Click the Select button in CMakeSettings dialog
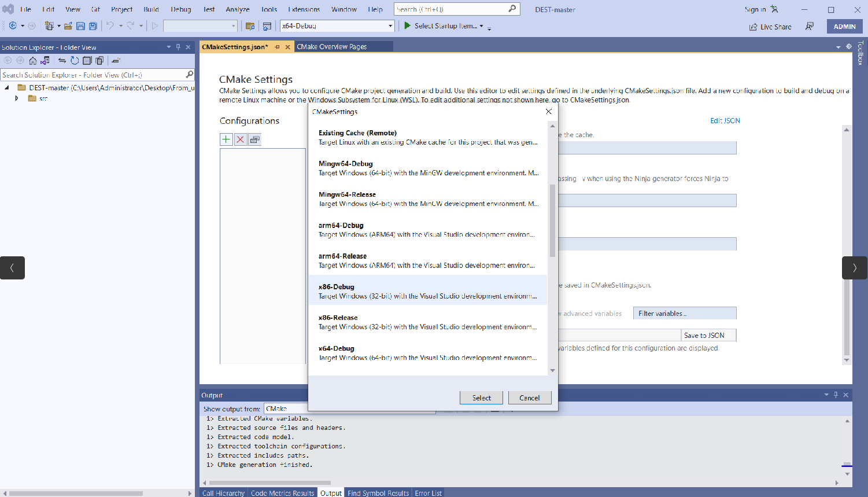The width and height of the screenshot is (868, 497). 481,397
